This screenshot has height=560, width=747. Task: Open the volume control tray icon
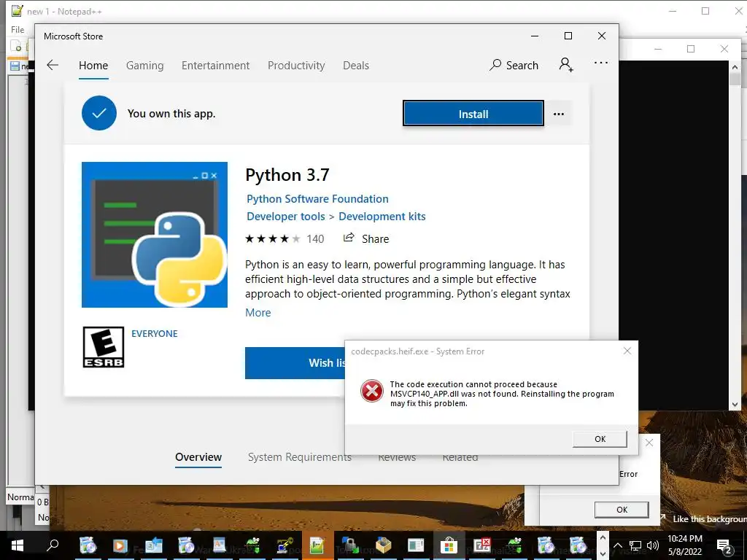click(x=653, y=545)
